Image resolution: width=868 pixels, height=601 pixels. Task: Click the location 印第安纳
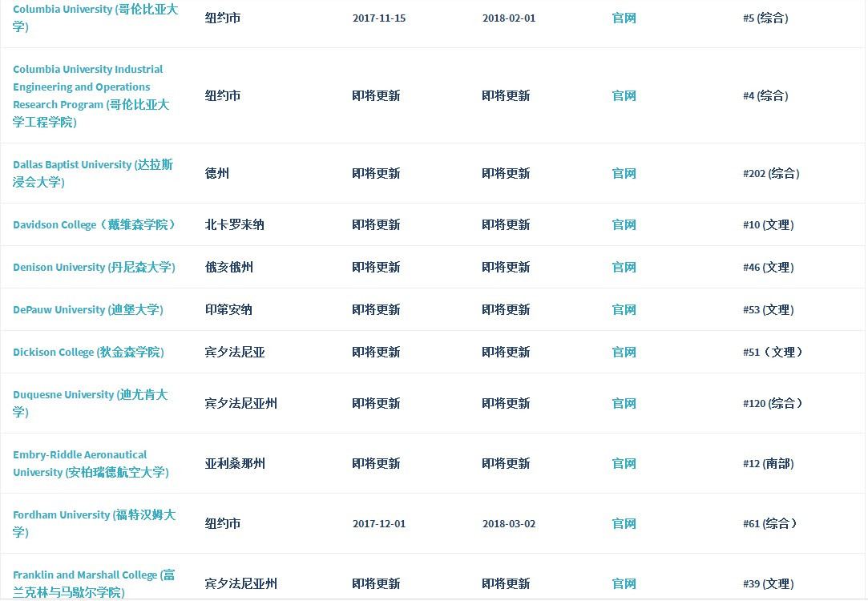click(x=228, y=310)
